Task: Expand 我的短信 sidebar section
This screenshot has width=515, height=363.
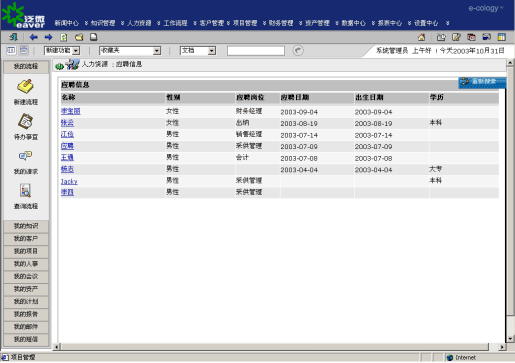Action: 26,339
